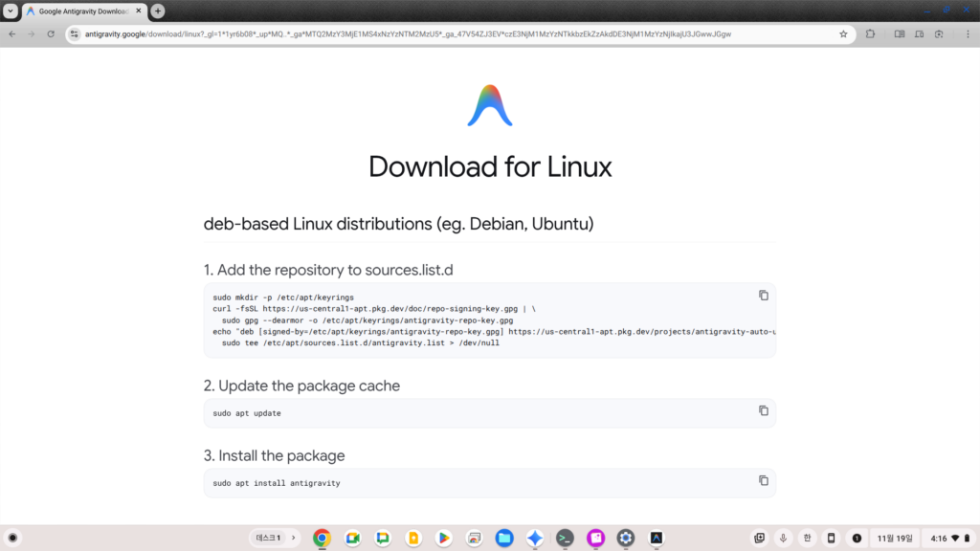Open the Extensions puzzle icon
980x551 pixels.
tap(870, 33)
